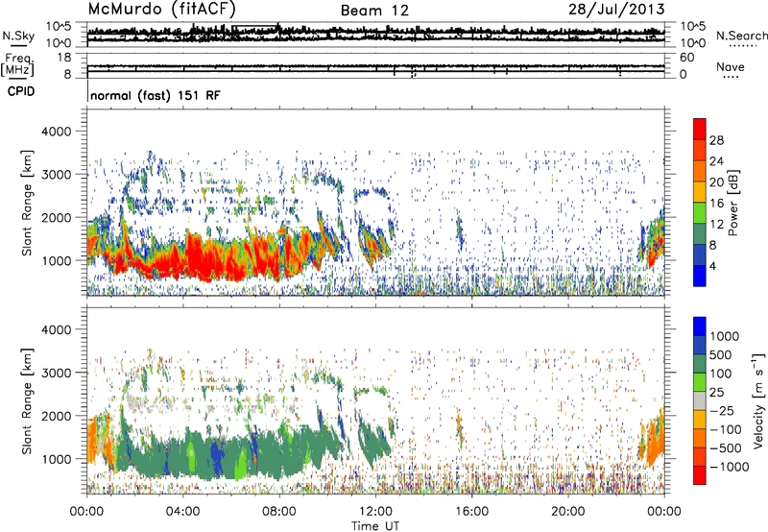
Task: Click the light green 25–100 Velocity segment
Action: tap(700, 382)
